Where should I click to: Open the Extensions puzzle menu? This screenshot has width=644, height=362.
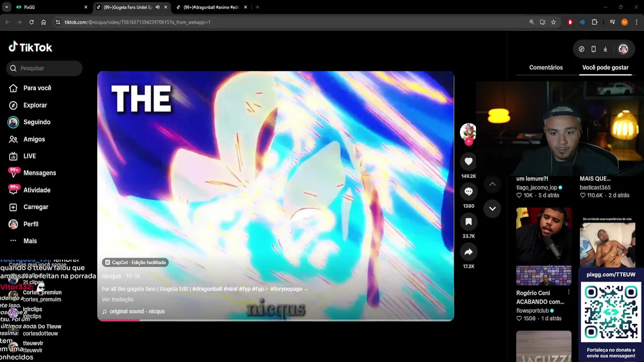(595, 22)
